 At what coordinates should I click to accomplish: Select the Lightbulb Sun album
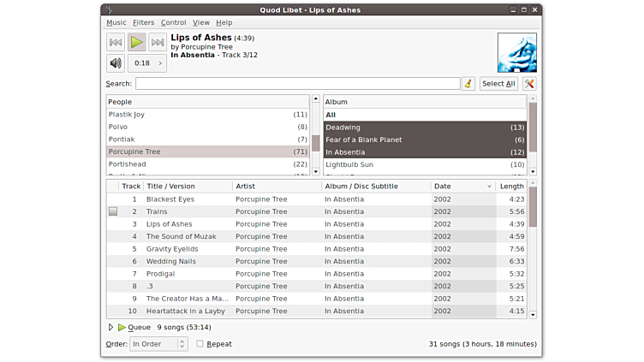(425, 164)
